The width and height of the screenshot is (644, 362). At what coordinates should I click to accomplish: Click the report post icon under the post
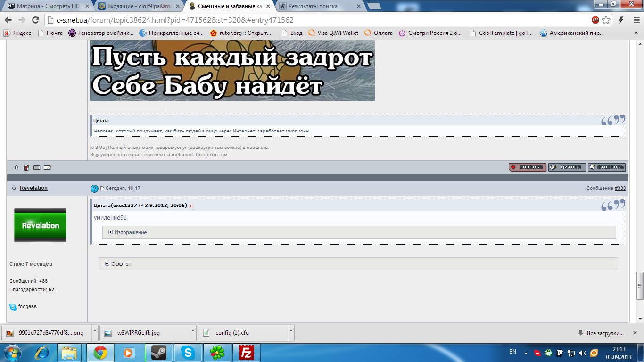tap(26, 167)
